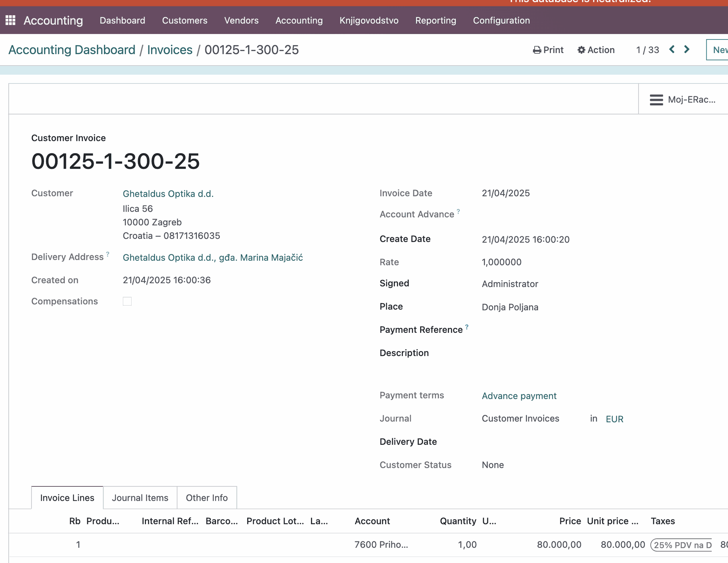Screen dimensions: 728x563
Task: Toggle the Compensations checkbox
Action: coord(127,301)
